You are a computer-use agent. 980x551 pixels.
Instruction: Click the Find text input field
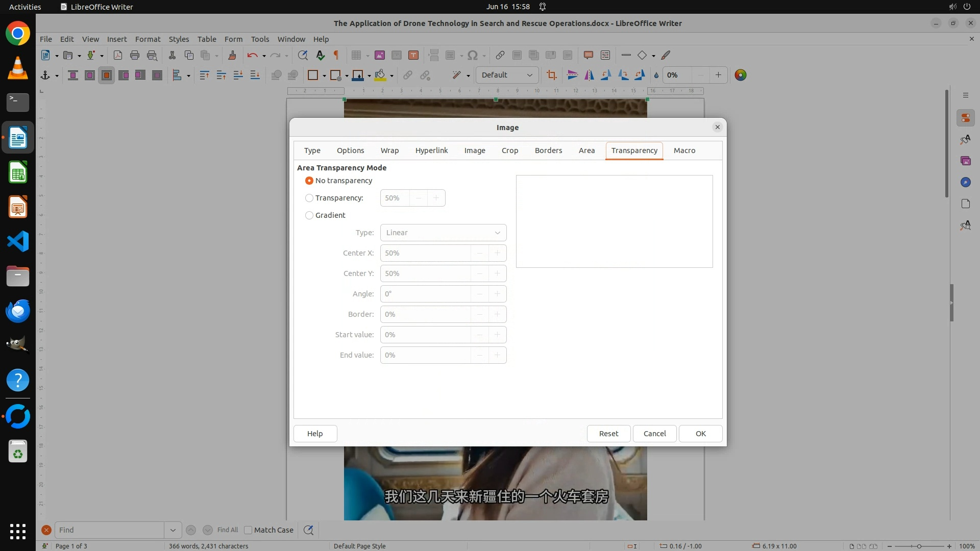coord(109,530)
